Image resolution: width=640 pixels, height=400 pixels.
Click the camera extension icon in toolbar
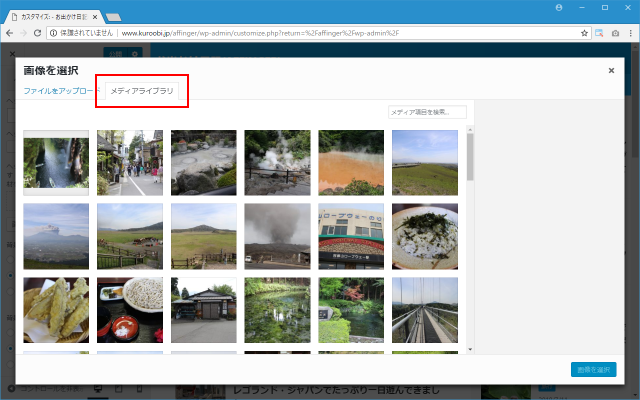click(614, 33)
